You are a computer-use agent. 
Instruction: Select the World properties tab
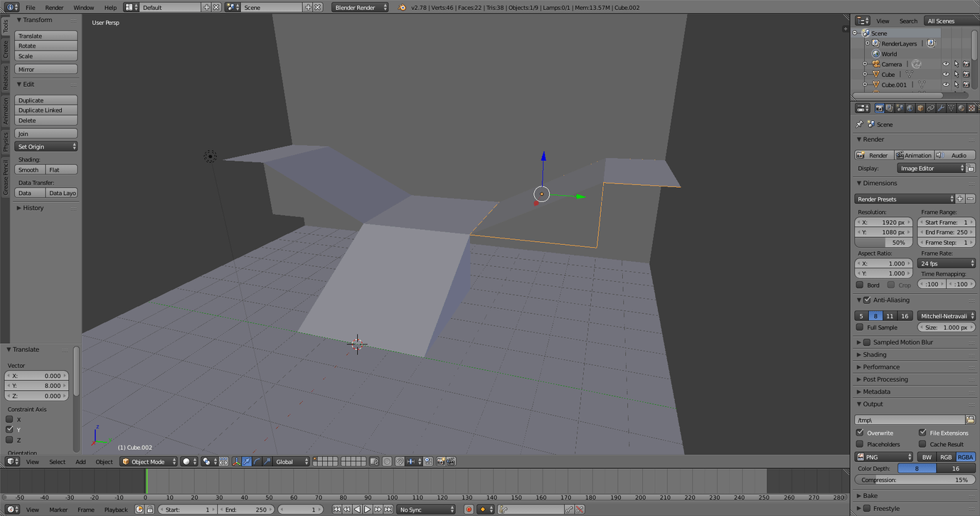click(x=910, y=107)
